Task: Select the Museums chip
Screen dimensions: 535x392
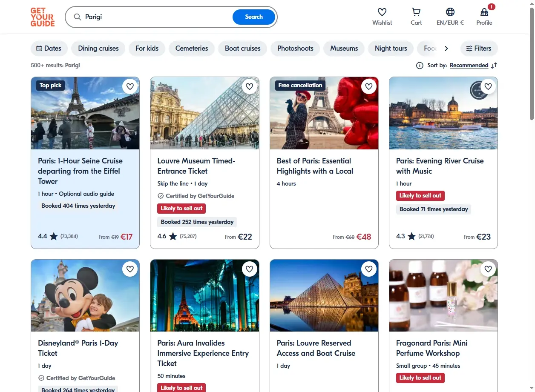Action: pos(344,49)
